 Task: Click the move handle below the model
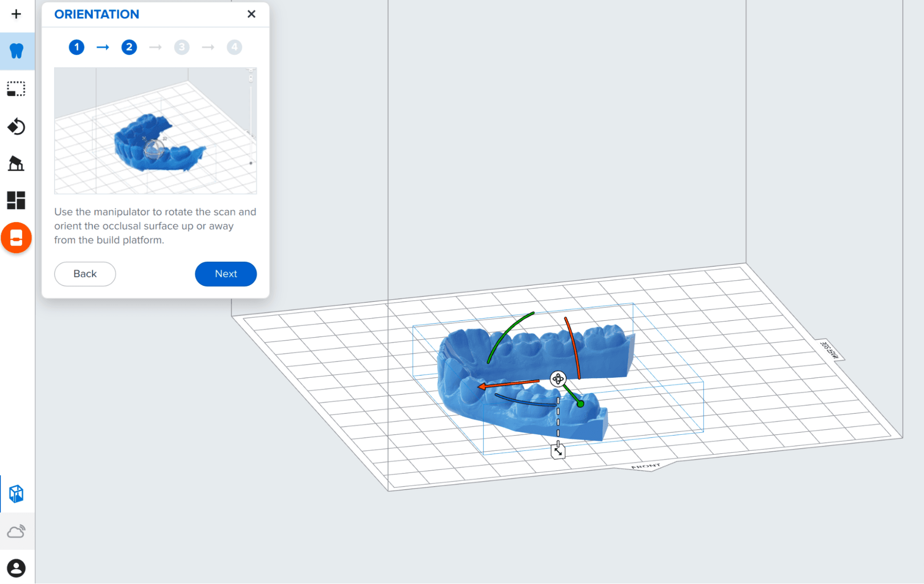[x=558, y=452]
